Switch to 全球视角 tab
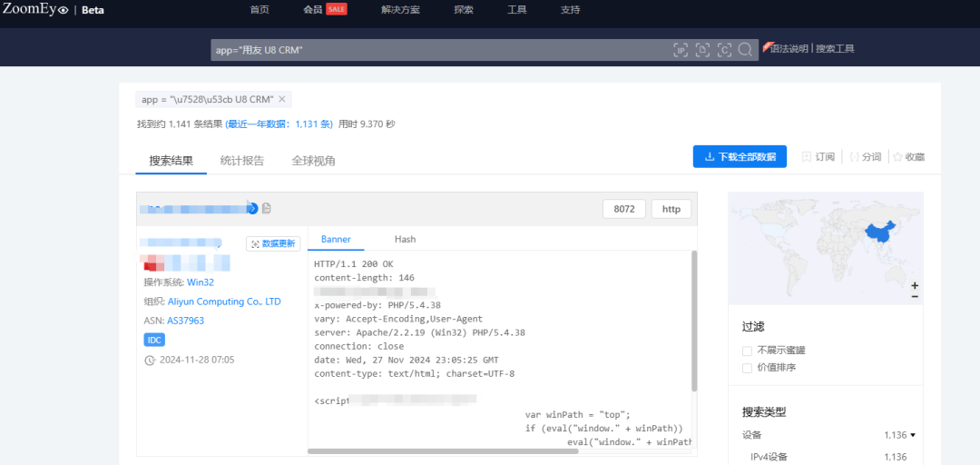This screenshot has height=465, width=980. [314, 161]
